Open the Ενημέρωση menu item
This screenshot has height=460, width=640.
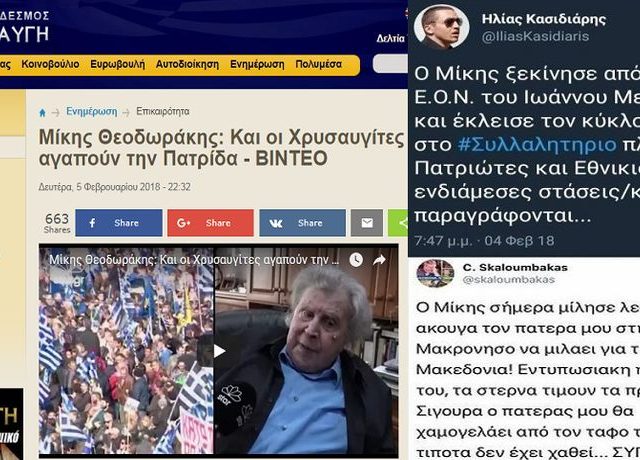[257, 64]
